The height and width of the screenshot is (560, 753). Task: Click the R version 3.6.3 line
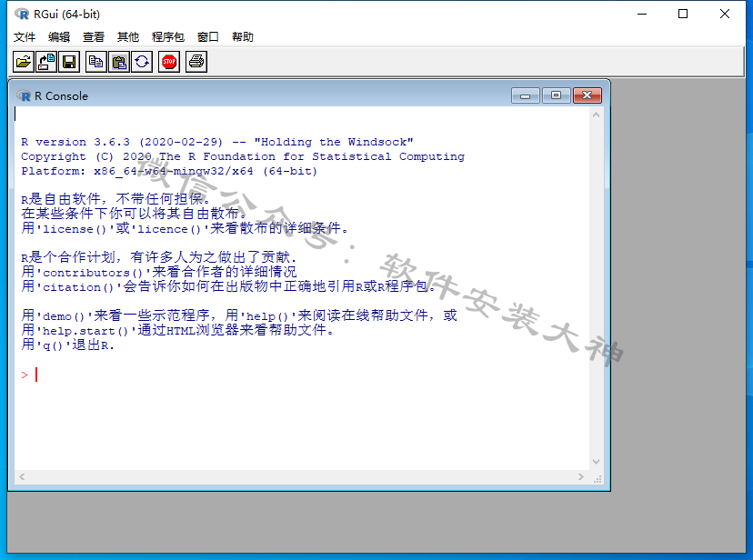coord(217,142)
